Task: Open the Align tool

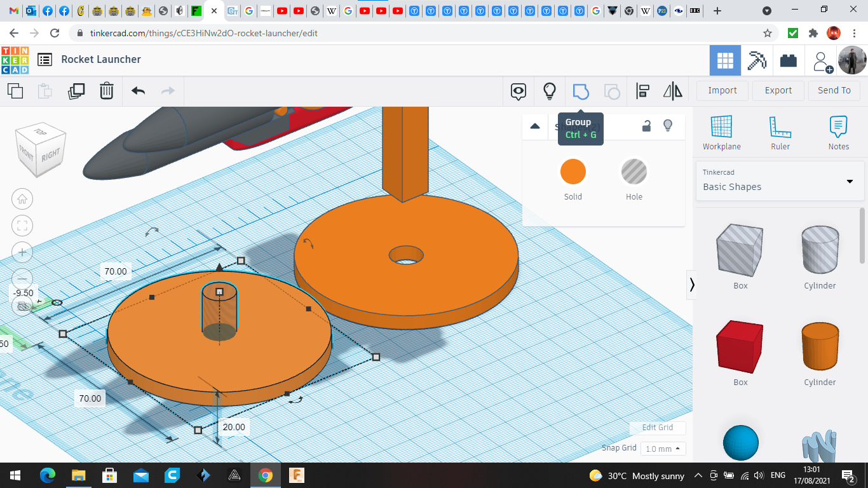Action: coord(642,91)
